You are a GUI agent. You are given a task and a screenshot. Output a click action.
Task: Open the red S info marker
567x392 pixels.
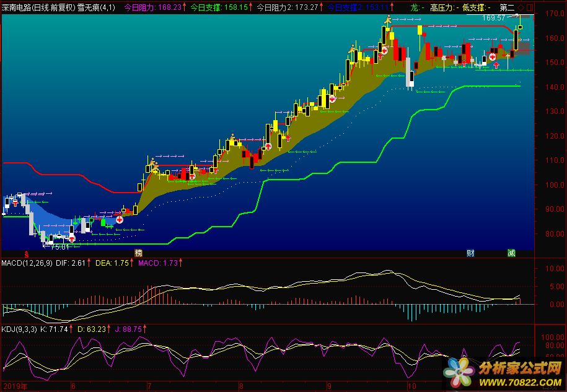click(x=27, y=254)
